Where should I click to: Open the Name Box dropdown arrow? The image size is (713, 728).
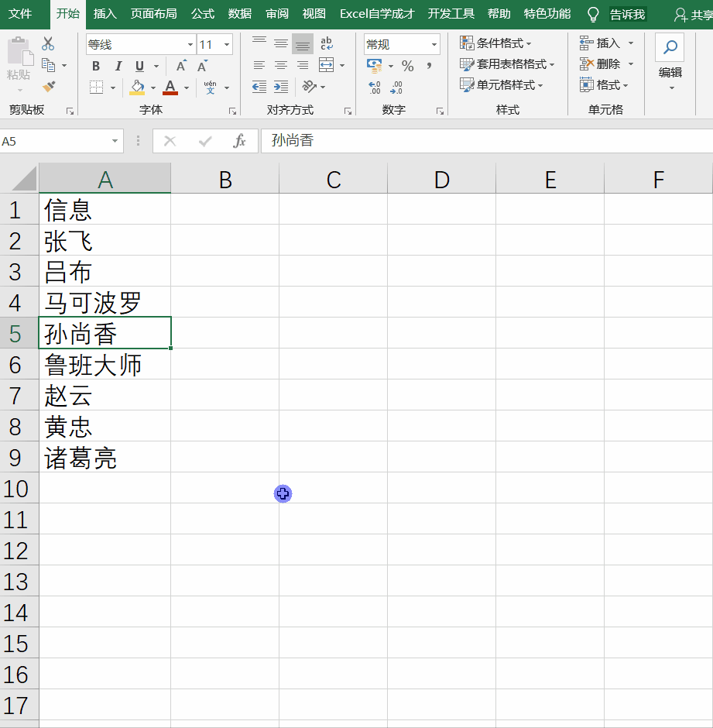[x=115, y=141]
